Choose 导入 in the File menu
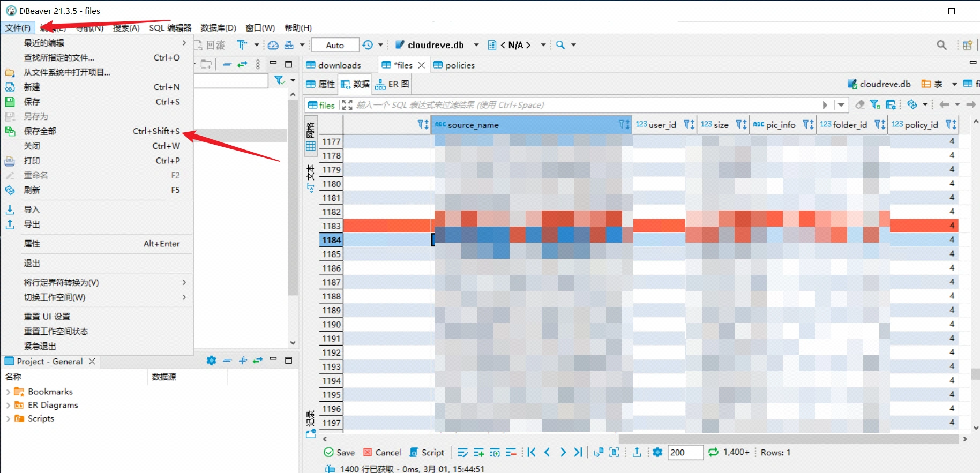 click(96, 209)
